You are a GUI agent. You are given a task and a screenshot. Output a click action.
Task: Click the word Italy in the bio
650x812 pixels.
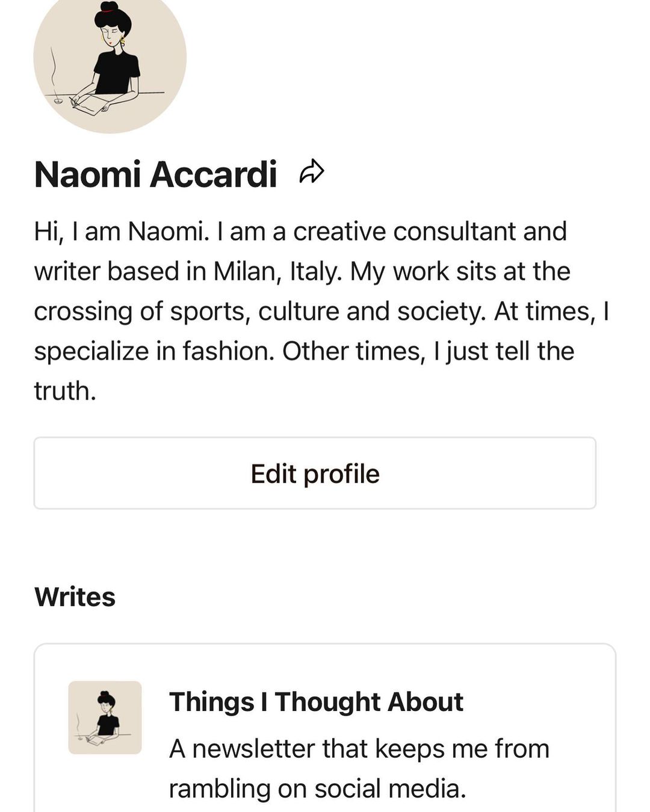(315, 271)
